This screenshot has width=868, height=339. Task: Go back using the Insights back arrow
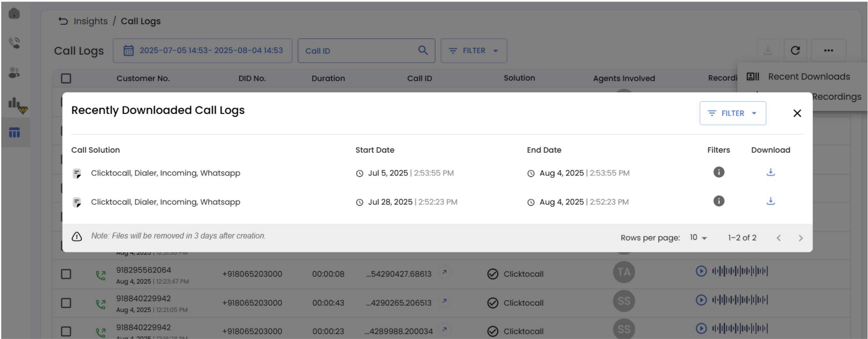[63, 21]
